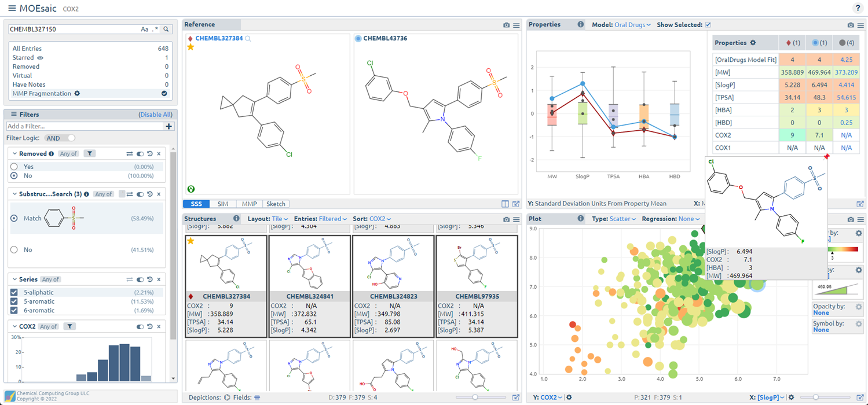This screenshot has height=405, width=868.
Task: Click the Disable All filters link
Action: pos(155,115)
